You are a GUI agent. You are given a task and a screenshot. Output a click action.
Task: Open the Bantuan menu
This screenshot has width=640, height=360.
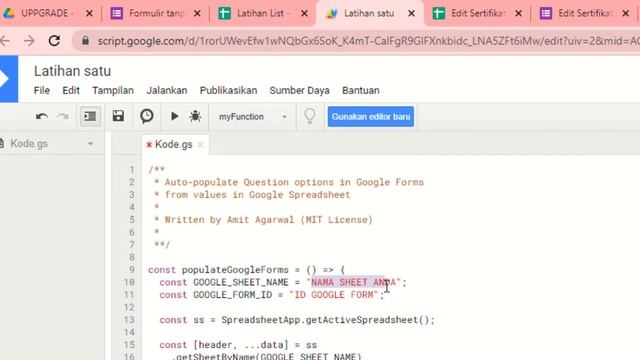[x=360, y=90]
